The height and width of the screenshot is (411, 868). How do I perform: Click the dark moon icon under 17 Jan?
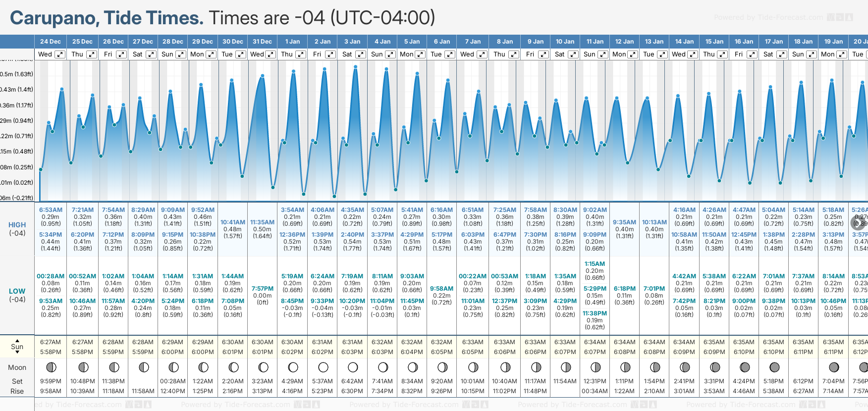774,367
